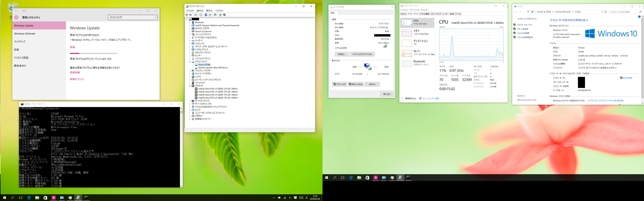Screen dimensions: 644x201
Task: Open the ファイル(F) menu in Device Manager
Action: tap(190, 11)
